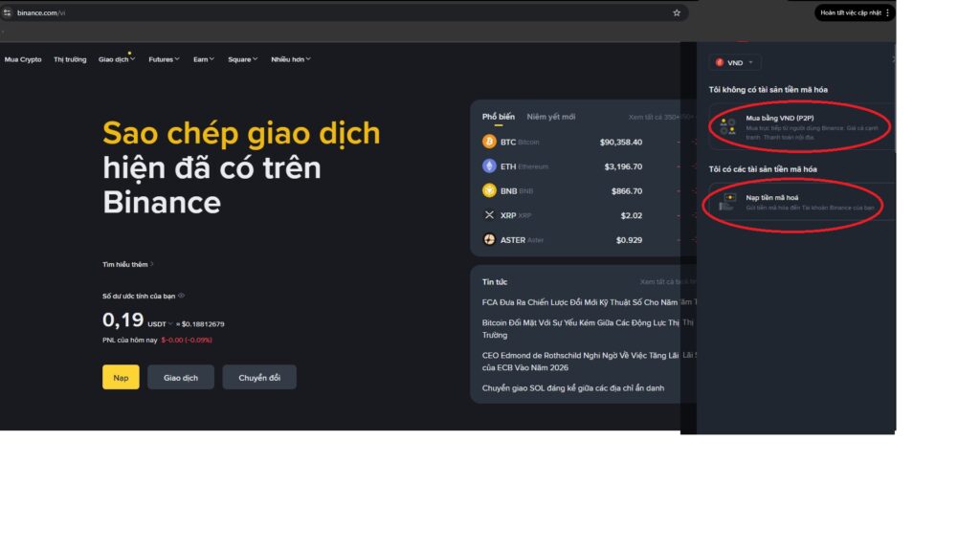Click the Ethereum ETH coin icon
The image size is (980, 551).
click(489, 166)
